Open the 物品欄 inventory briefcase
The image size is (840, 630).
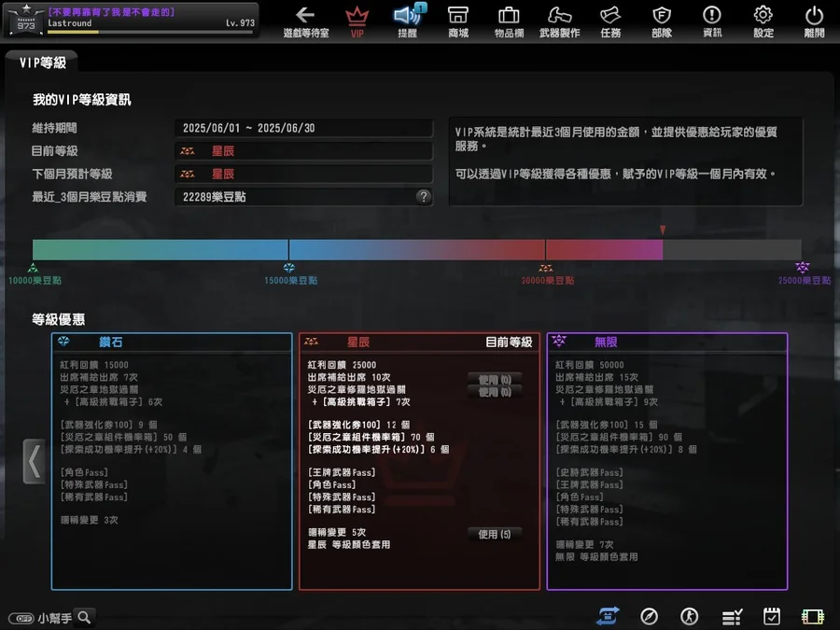(509, 22)
